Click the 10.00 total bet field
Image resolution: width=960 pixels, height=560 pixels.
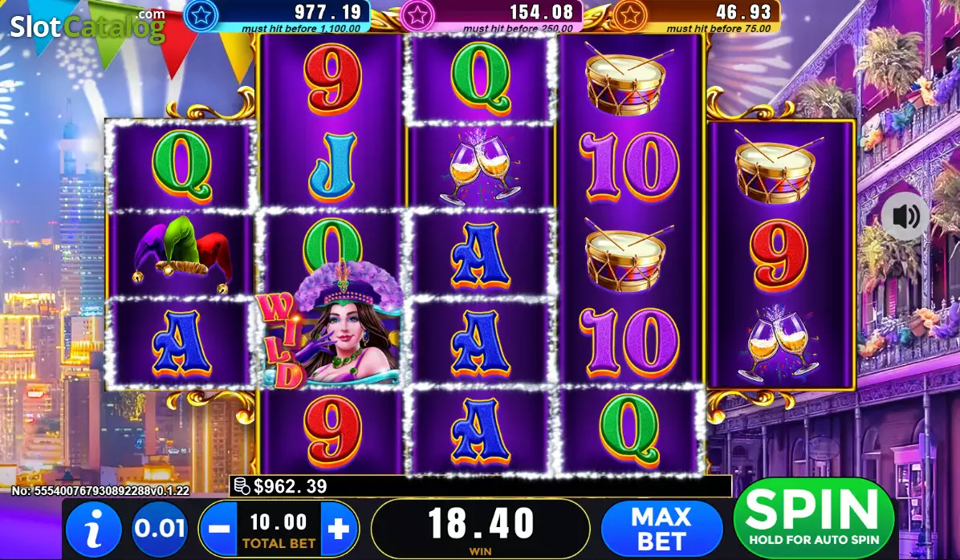pos(279,529)
